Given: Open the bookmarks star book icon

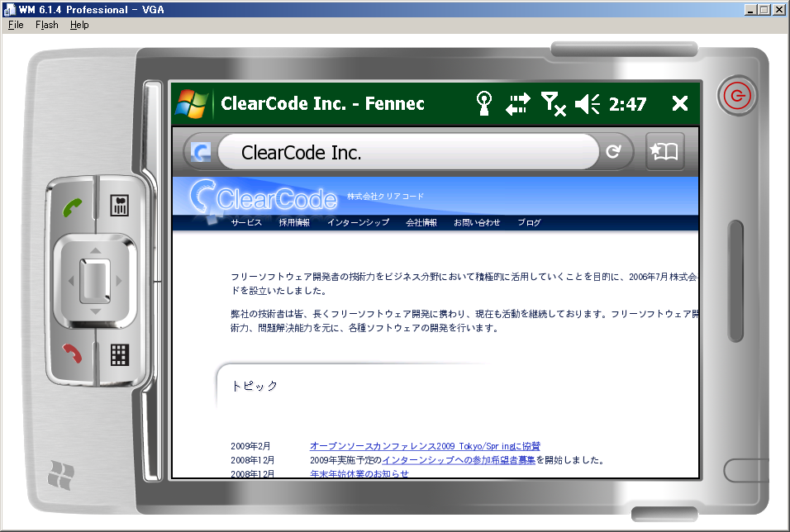Looking at the screenshot, I should click(x=664, y=152).
